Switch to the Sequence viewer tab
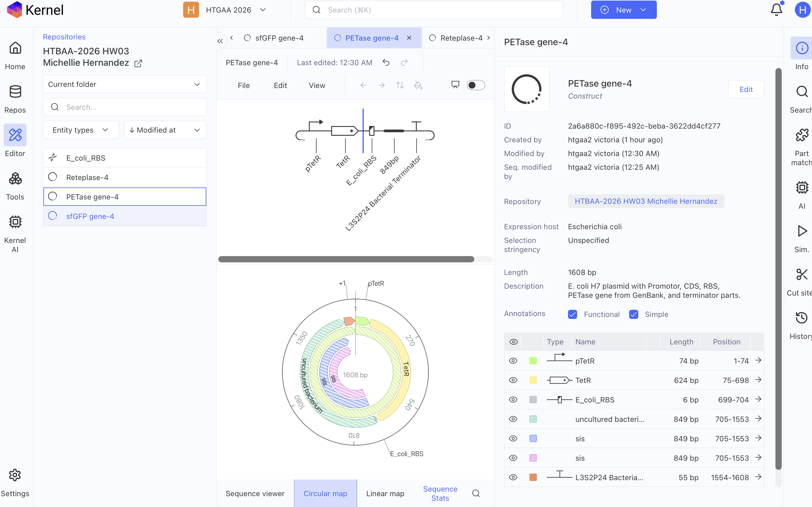Viewport: 812px width, 507px height. (x=255, y=493)
